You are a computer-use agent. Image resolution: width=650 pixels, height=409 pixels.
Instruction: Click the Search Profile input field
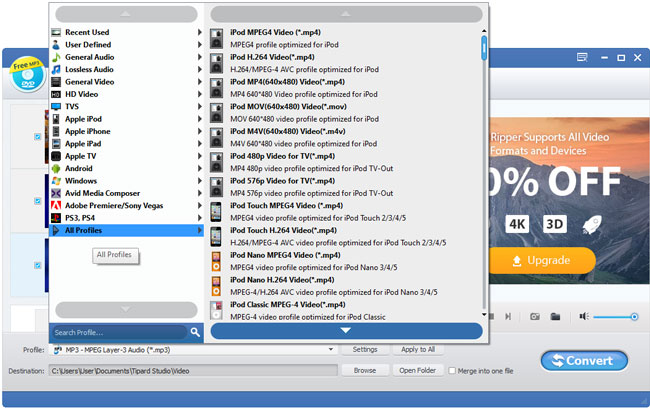(119, 332)
